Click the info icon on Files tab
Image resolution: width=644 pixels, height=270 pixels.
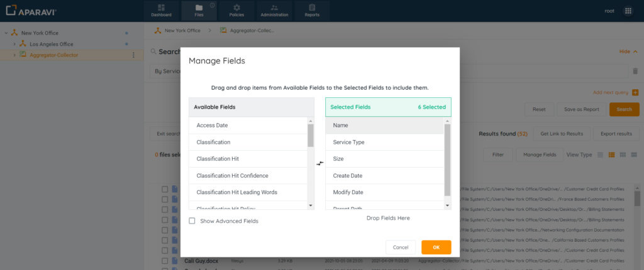212,6
